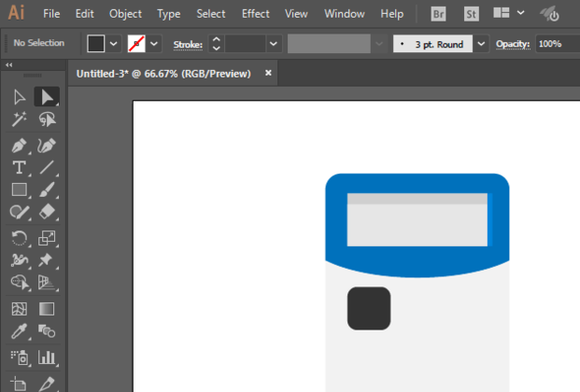
Task: Expand the Arrange Documents dropdown chevron
Action: pyautogui.click(x=520, y=13)
